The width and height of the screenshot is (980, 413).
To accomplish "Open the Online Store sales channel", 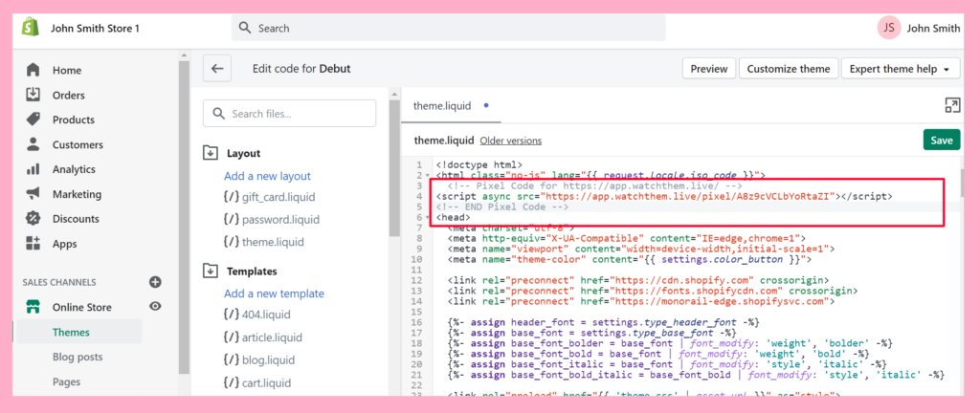I will 82,307.
